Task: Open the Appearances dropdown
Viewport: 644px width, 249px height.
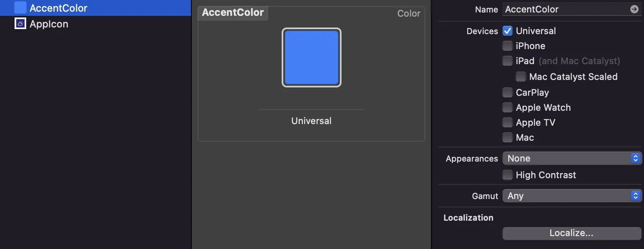Action: (572, 158)
